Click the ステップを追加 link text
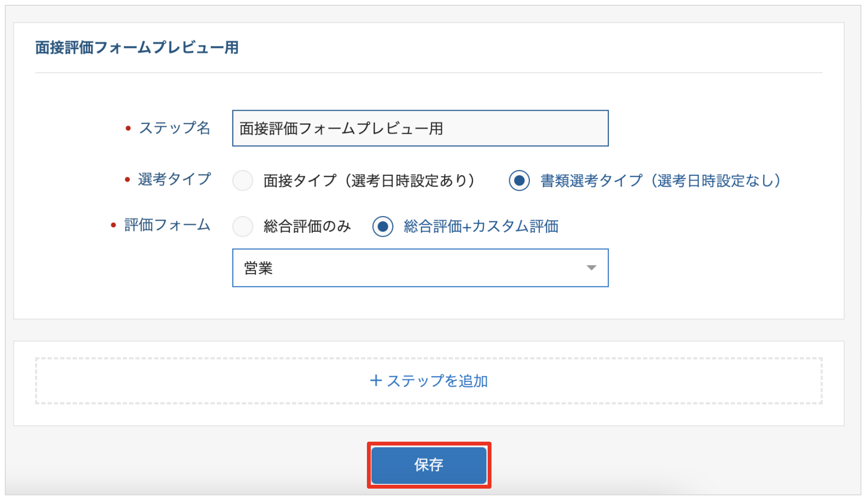Image resolution: width=868 pixels, height=503 pixels. [437, 381]
